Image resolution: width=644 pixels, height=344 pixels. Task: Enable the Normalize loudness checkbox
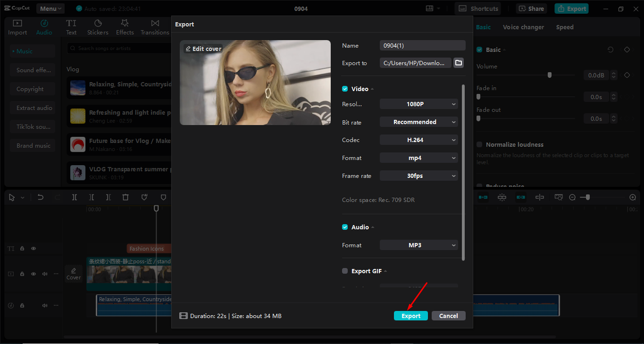click(x=479, y=145)
